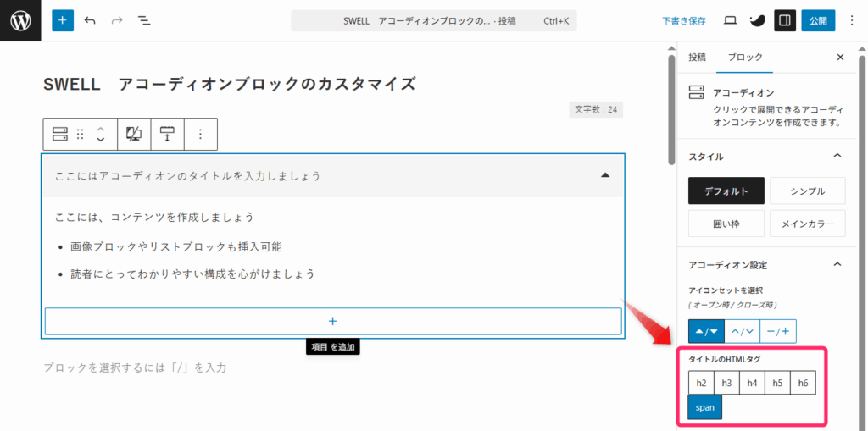Set title HTML tag to h6
Image resolution: width=868 pixels, height=431 pixels.
coord(804,383)
